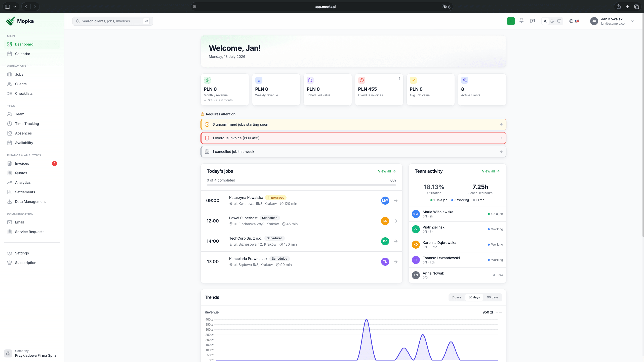Open Calendar in the sidebar
Screen dimensions: 644x362
(x=32, y=54)
